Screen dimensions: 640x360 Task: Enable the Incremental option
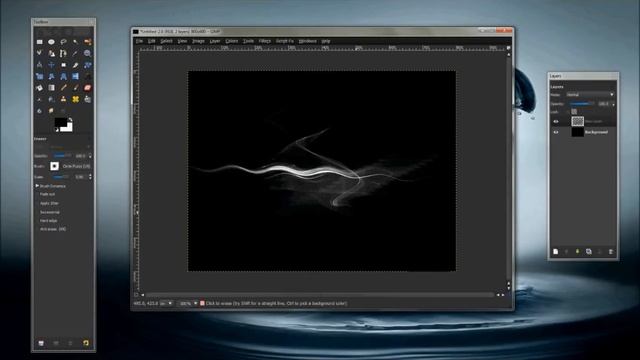49,212
